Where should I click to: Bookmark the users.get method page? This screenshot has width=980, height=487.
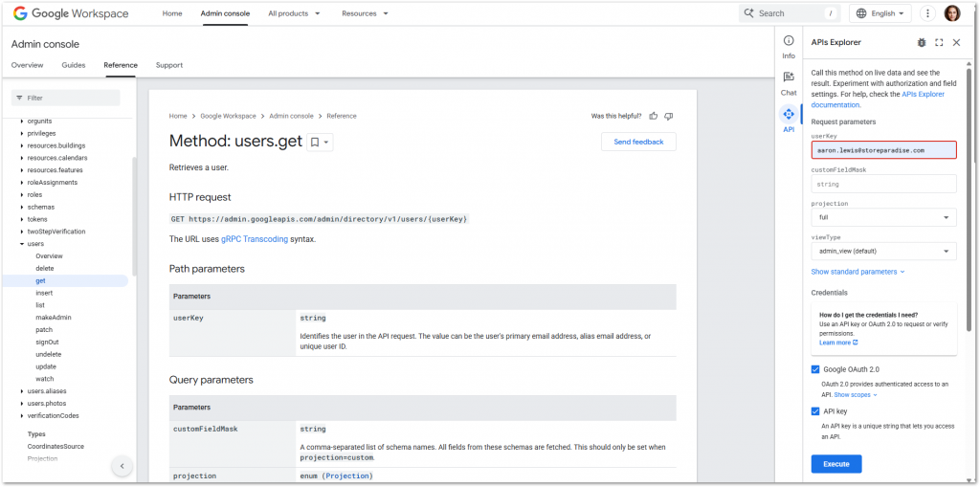tap(315, 142)
